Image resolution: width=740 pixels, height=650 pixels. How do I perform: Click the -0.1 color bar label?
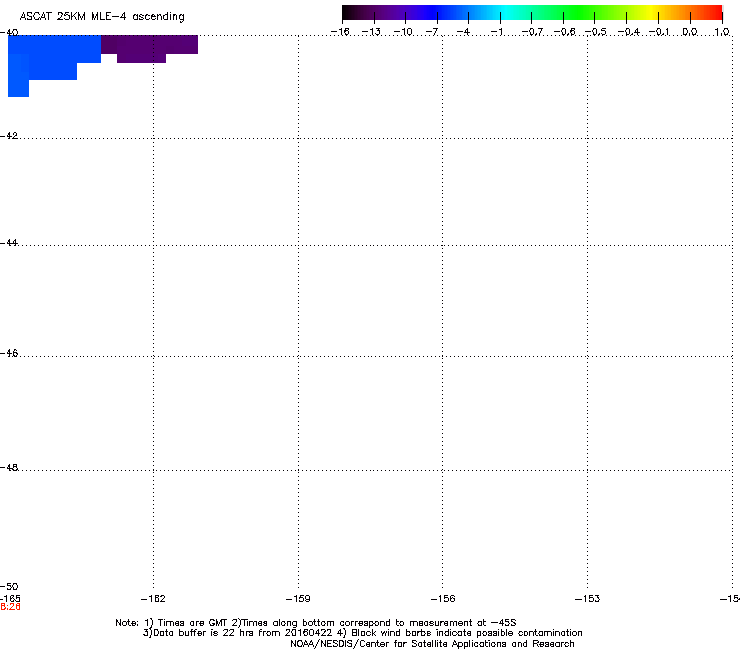(659, 32)
